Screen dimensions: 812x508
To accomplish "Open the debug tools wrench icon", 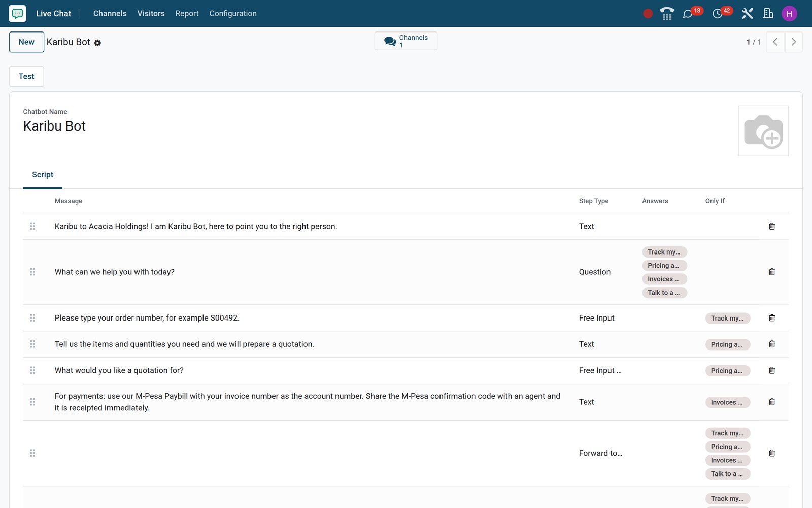I will (747, 14).
